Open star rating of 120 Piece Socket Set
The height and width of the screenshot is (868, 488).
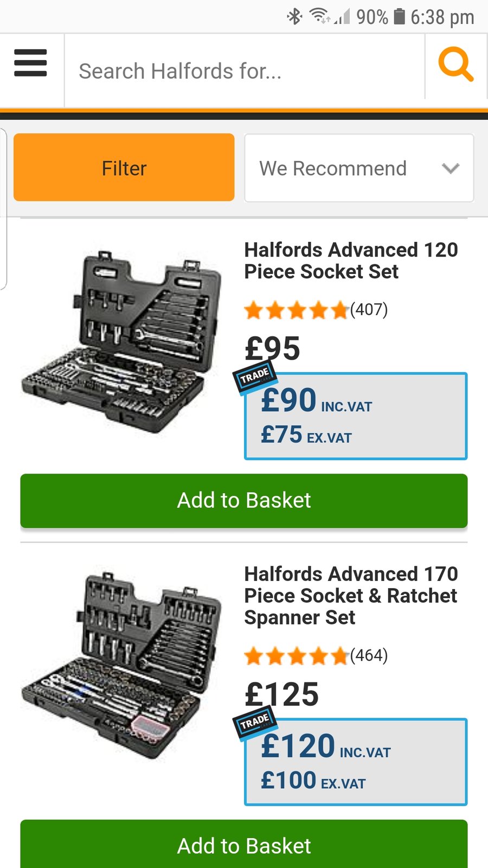(x=296, y=310)
